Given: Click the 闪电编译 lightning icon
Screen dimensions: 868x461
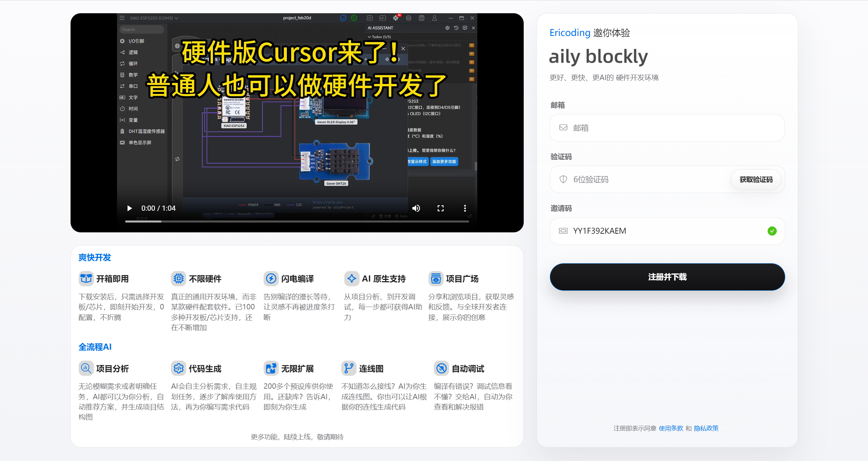Looking at the screenshot, I should point(271,278).
